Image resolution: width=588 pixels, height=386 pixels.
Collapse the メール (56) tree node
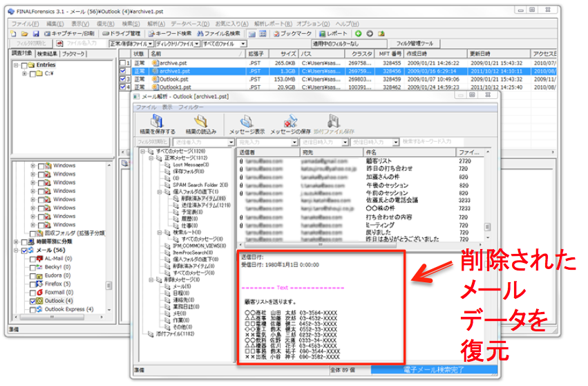[x=15, y=250]
